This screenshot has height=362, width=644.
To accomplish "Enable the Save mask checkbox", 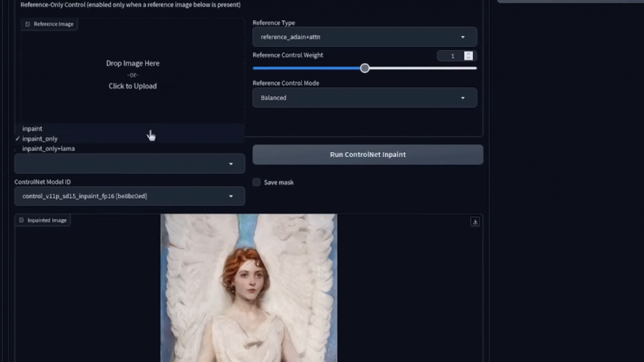I will click(x=257, y=182).
